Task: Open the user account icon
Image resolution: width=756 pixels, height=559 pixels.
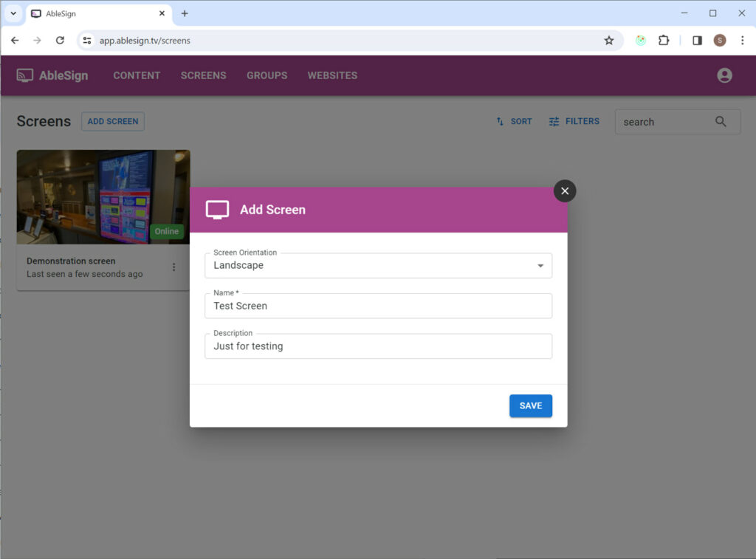Action: (724, 75)
